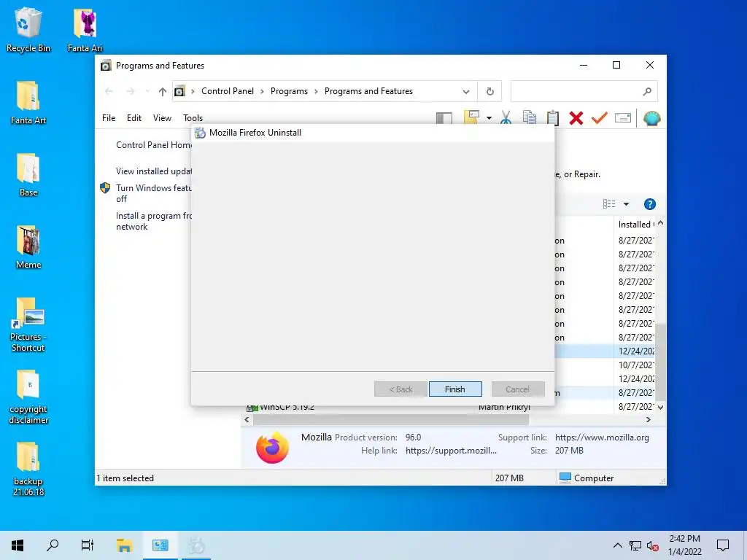Open the dropdown arrow beside folder options icon

point(489,118)
